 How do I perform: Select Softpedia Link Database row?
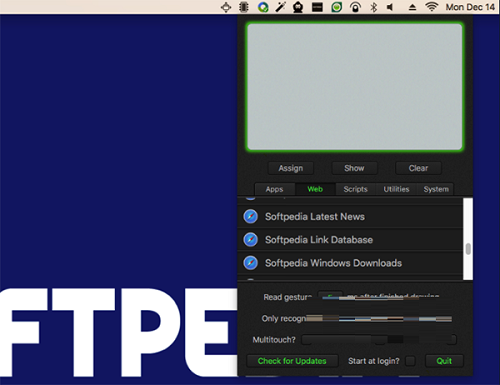tap(350, 240)
